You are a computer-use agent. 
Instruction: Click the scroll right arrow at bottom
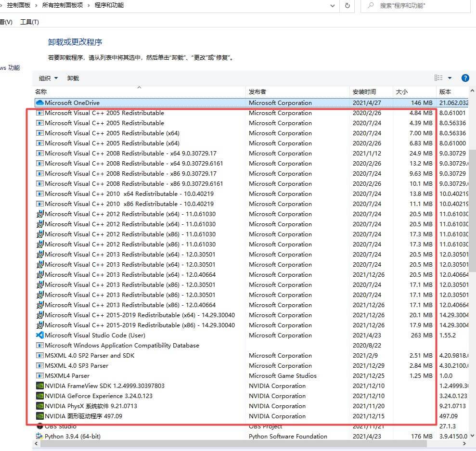point(464,443)
